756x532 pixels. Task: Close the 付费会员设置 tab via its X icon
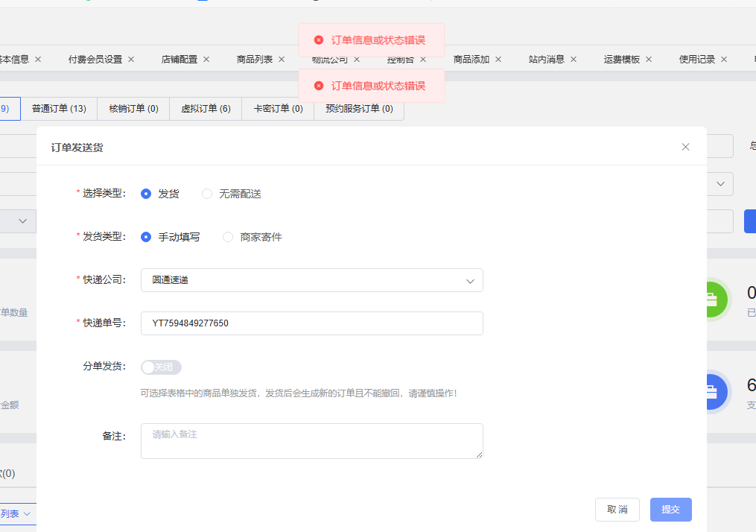pyautogui.click(x=131, y=59)
